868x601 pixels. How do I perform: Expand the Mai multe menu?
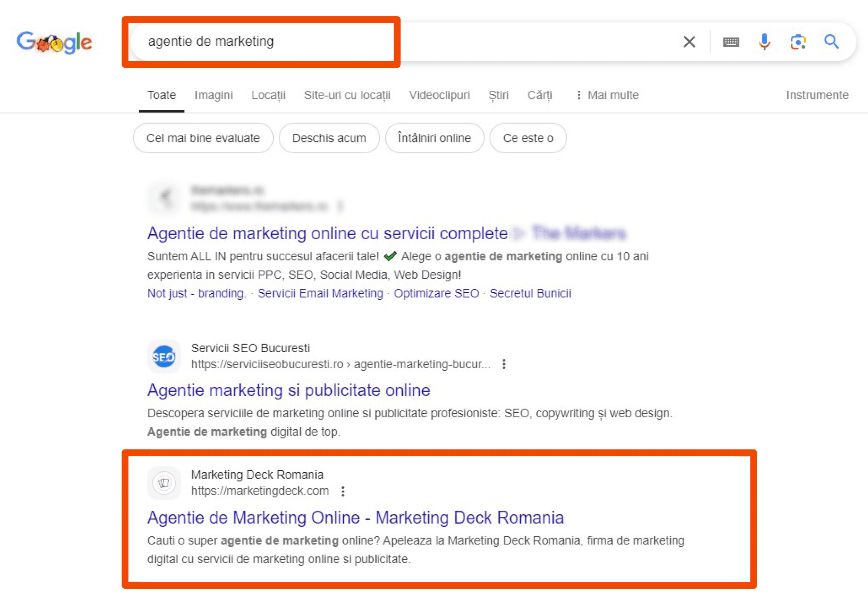tap(607, 95)
